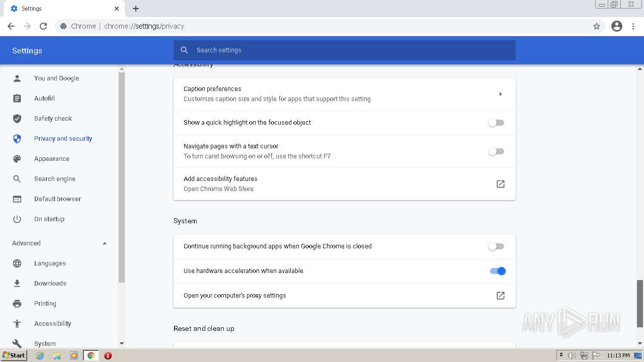Click the Chrome taskbar button
The image size is (644, 362).
point(91,355)
